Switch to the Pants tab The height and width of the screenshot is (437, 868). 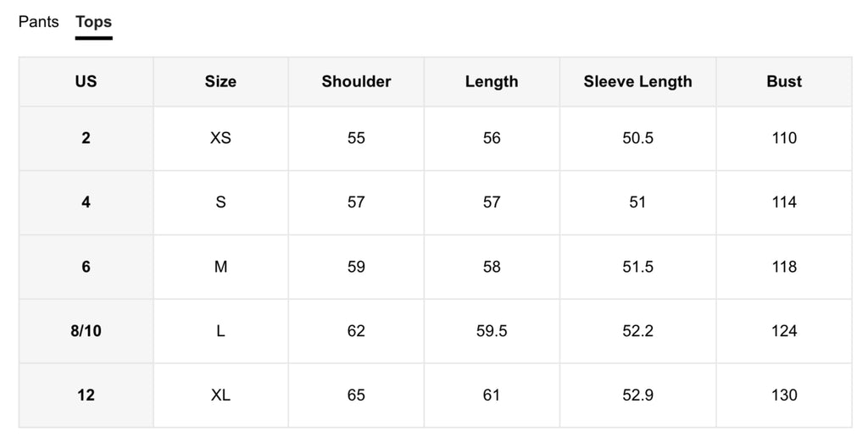[38, 21]
